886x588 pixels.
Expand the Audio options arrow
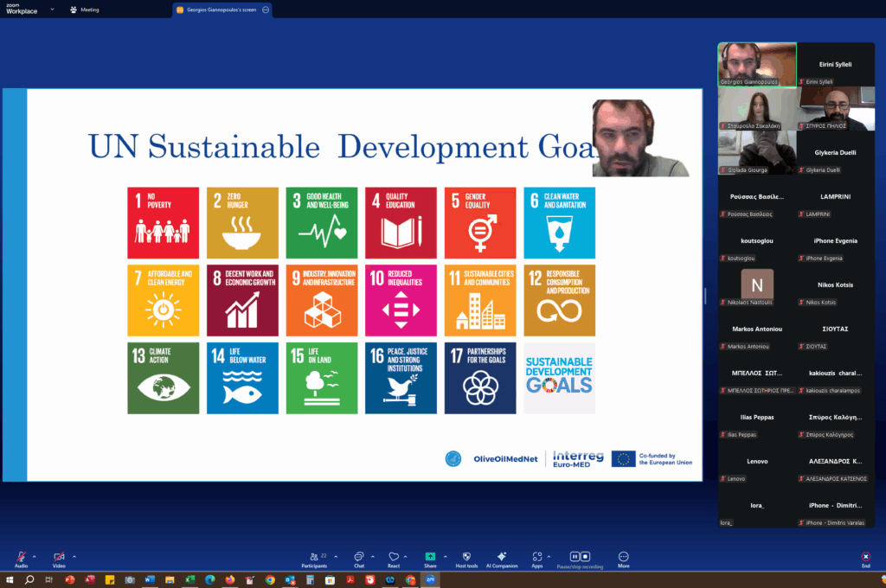35,556
